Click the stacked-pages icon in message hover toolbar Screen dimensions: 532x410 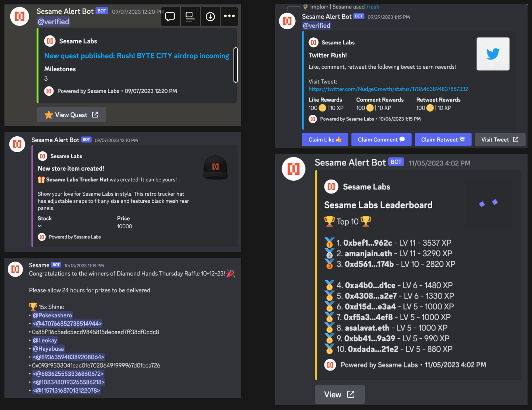point(190,16)
